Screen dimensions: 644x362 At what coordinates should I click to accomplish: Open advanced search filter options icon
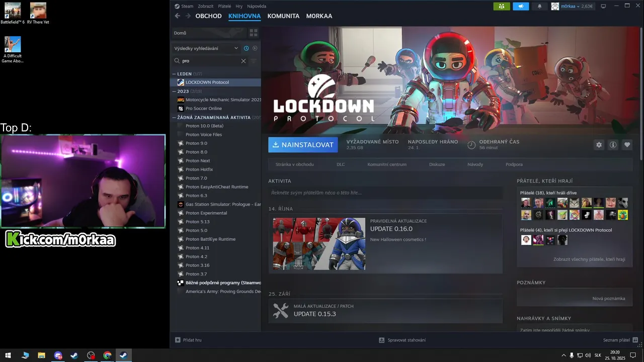point(253,61)
